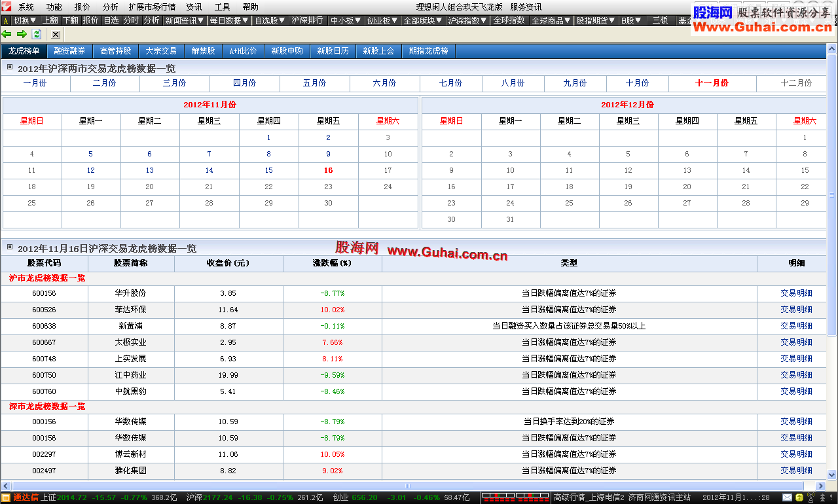Screen dimensions: 838x504
Task: Open the 帮助 menu
Action: click(x=250, y=7)
